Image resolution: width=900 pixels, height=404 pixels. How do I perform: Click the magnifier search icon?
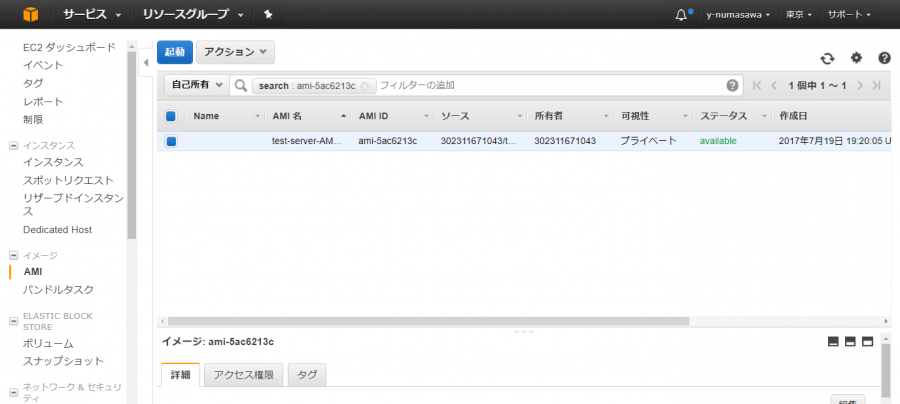tap(240, 86)
